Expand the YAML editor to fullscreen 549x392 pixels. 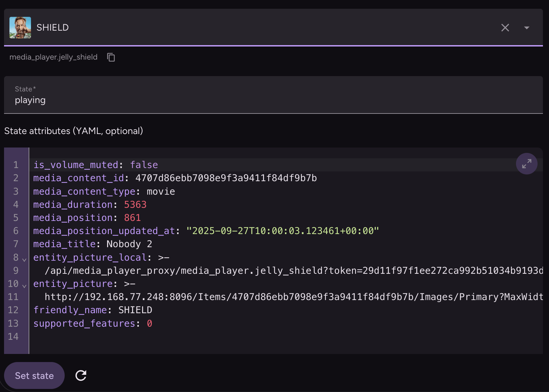pos(526,164)
